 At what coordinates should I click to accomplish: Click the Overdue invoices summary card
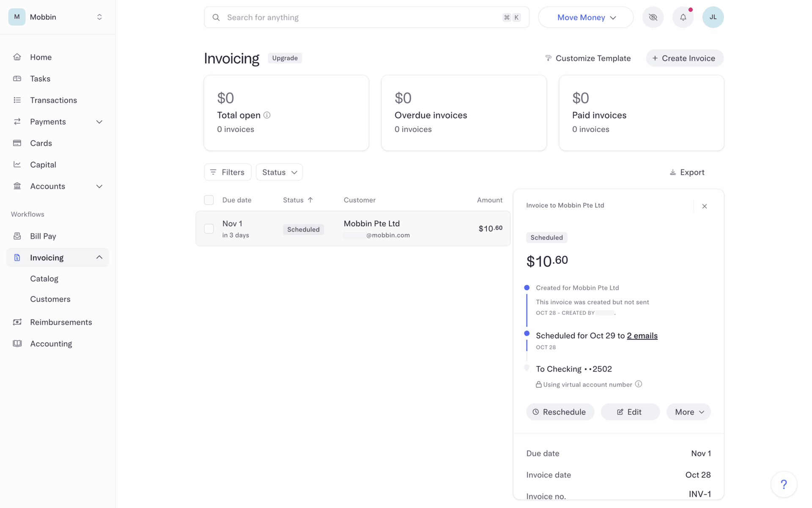[x=464, y=113]
